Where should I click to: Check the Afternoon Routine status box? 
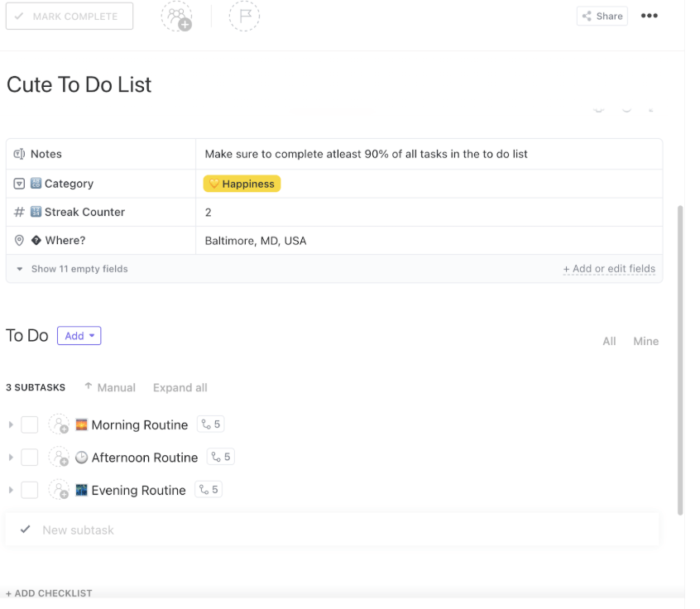click(x=30, y=457)
